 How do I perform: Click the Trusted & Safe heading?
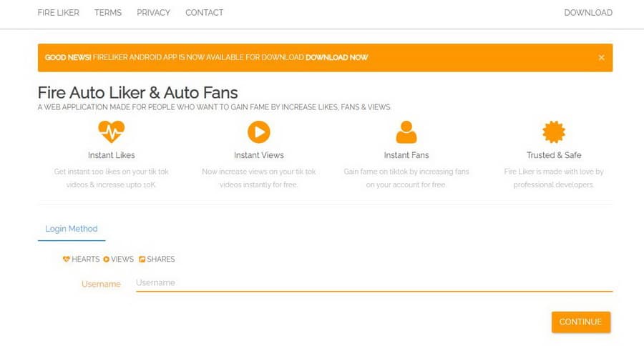pos(554,155)
